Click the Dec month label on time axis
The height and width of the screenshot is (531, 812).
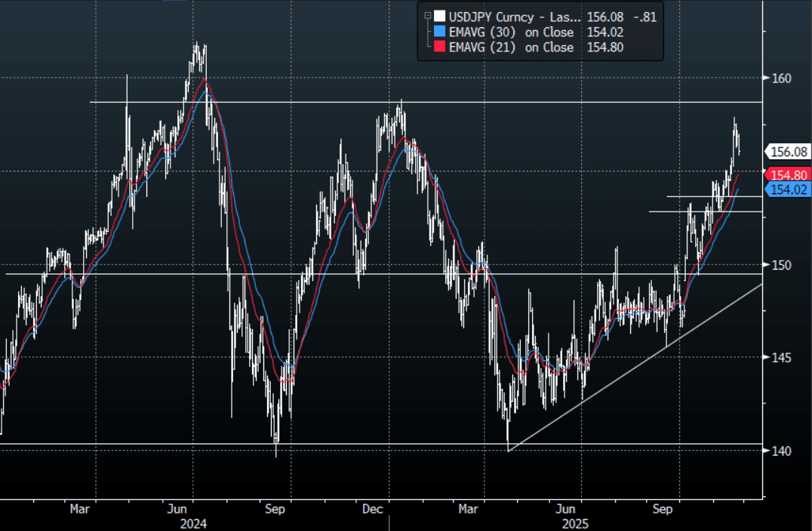372,509
